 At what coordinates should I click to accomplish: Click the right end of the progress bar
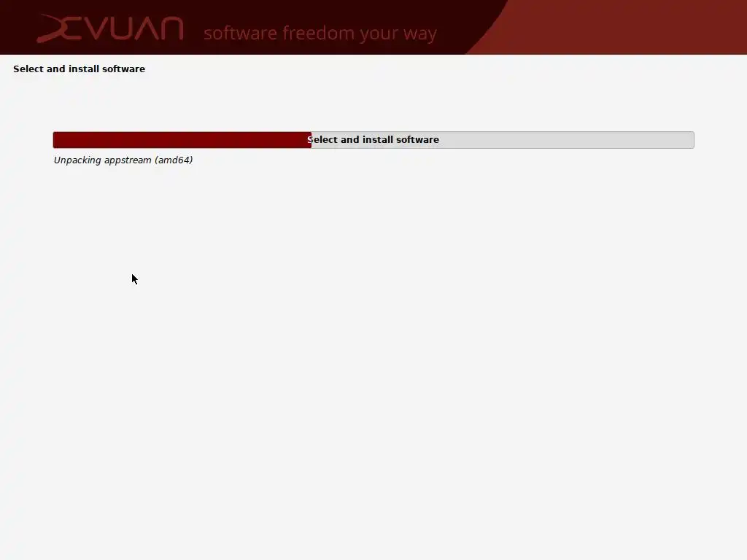coord(692,140)
